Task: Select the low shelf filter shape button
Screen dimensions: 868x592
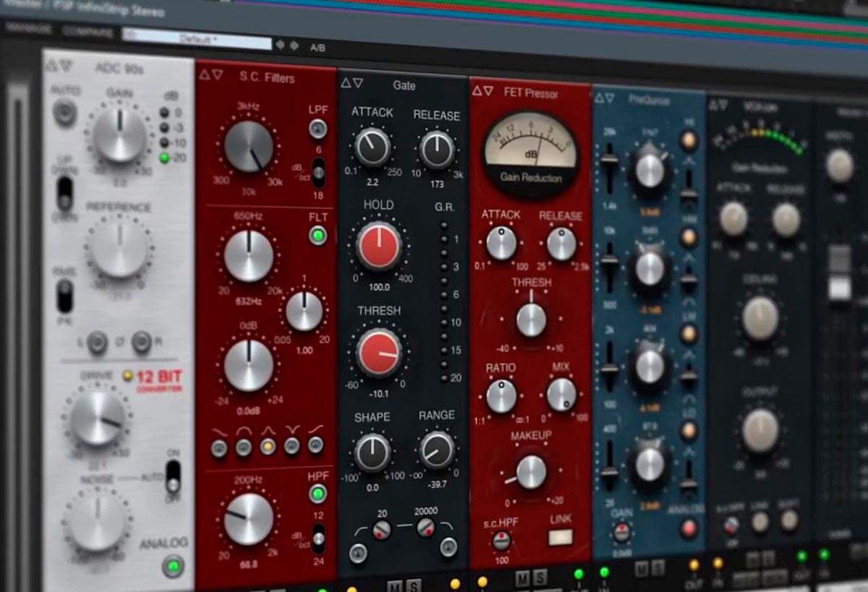Action: pyautogui.click(x=219, y=449)
